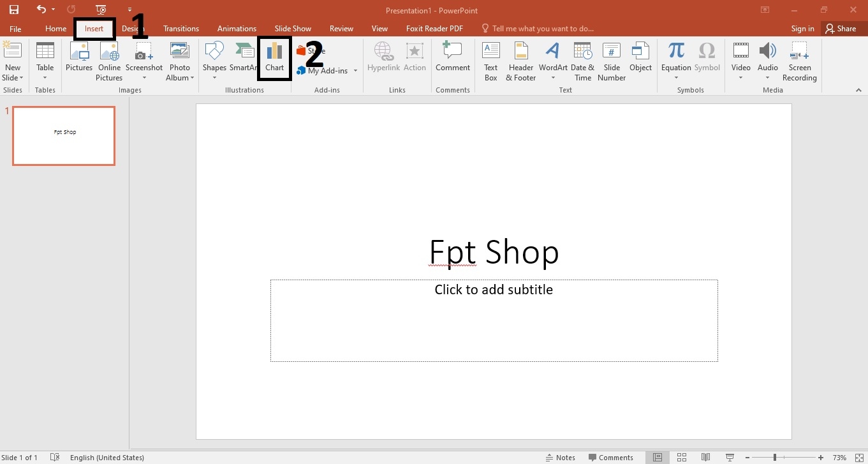Screen dimensions: 868x464
Task: Click the Pictures icon
Action: pyautogui.click(x=79, y=57)
